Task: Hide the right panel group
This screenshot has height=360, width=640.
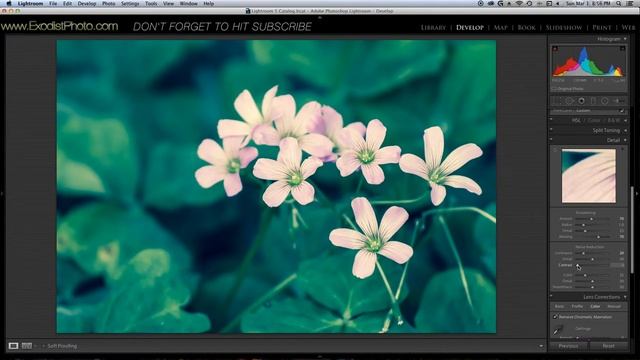Action: 638,193
